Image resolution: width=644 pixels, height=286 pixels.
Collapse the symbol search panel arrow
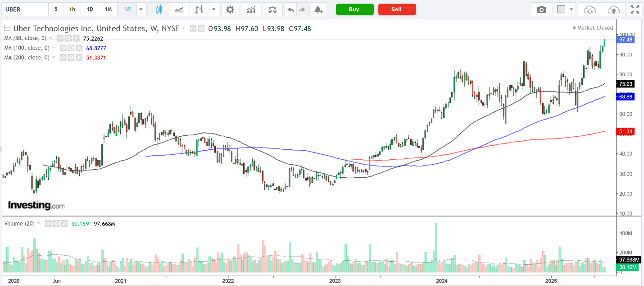point(1,149)
